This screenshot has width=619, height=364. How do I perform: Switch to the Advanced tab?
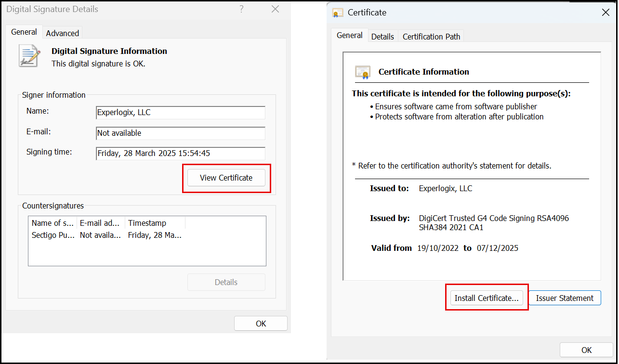pyautogui.click(x=62, y=33)
